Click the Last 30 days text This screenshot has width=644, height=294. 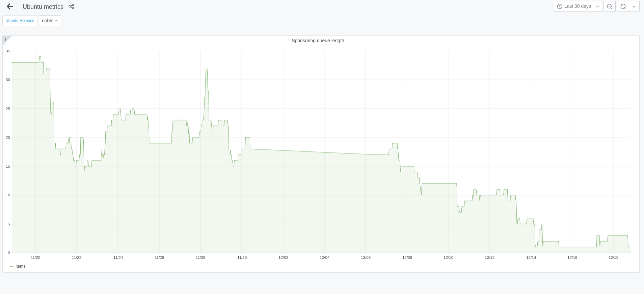click(x=578, y=6)
